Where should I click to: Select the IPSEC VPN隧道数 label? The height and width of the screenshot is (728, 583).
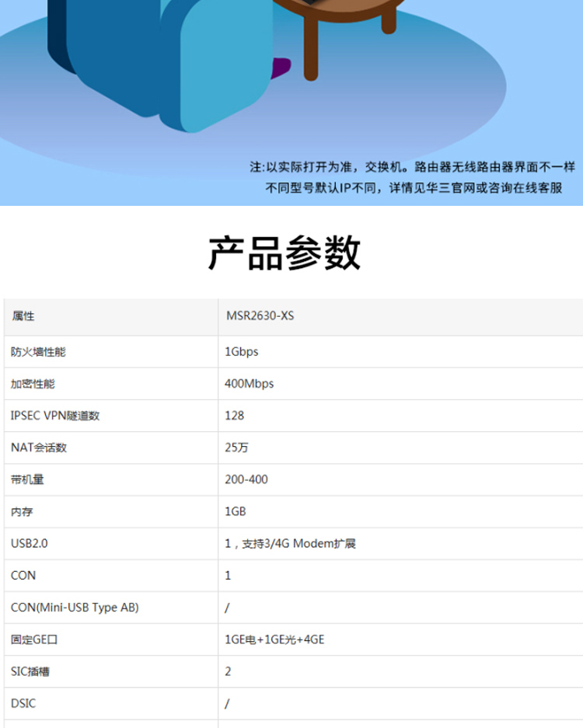pos(55,416)
